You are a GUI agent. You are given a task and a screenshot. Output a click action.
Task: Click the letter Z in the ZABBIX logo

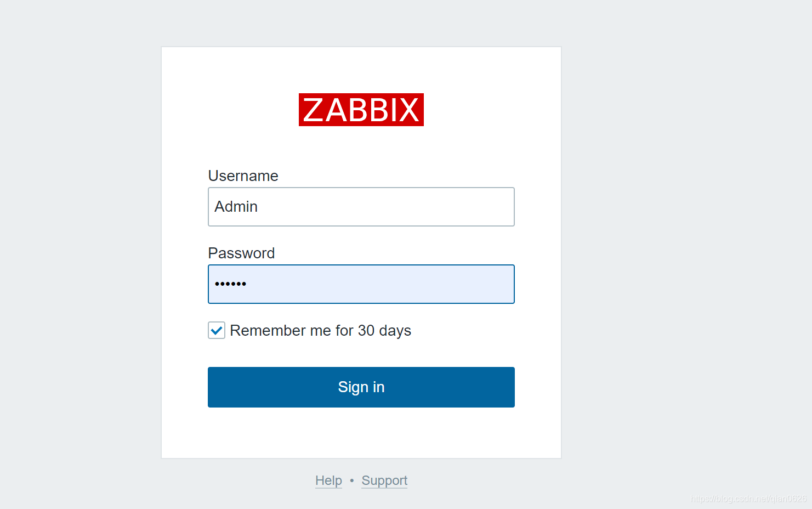tap(314, 110)
